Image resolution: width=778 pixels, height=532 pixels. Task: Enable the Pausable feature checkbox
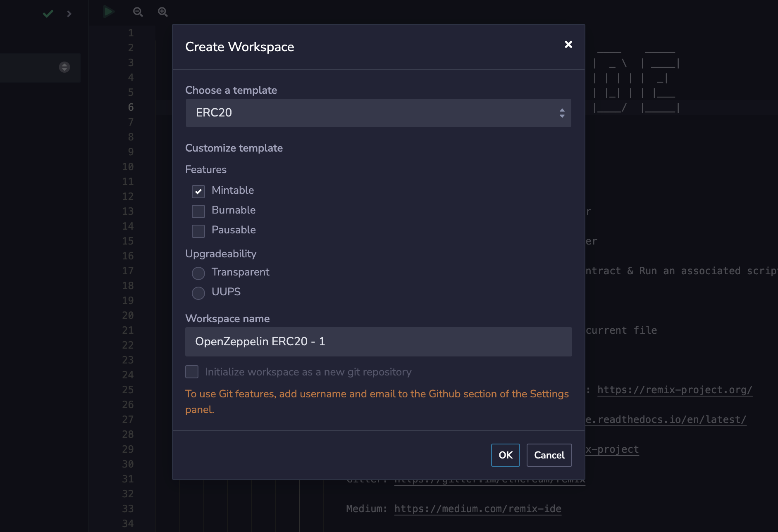coord(198,231)
